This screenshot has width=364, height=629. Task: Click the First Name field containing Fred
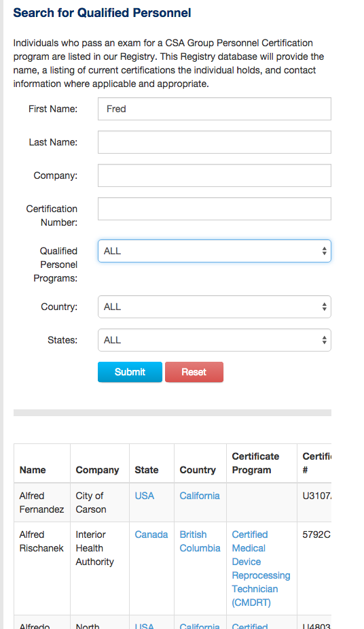point(214,109)
